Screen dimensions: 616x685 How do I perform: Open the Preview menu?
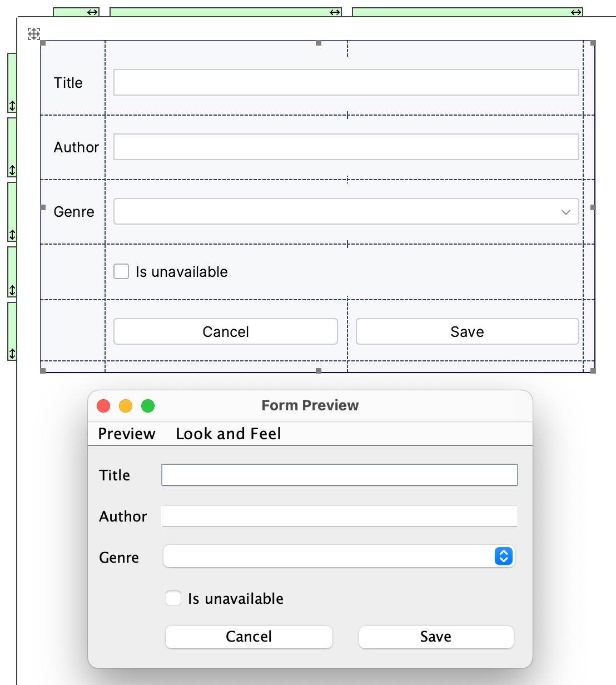tap(126, 434)
